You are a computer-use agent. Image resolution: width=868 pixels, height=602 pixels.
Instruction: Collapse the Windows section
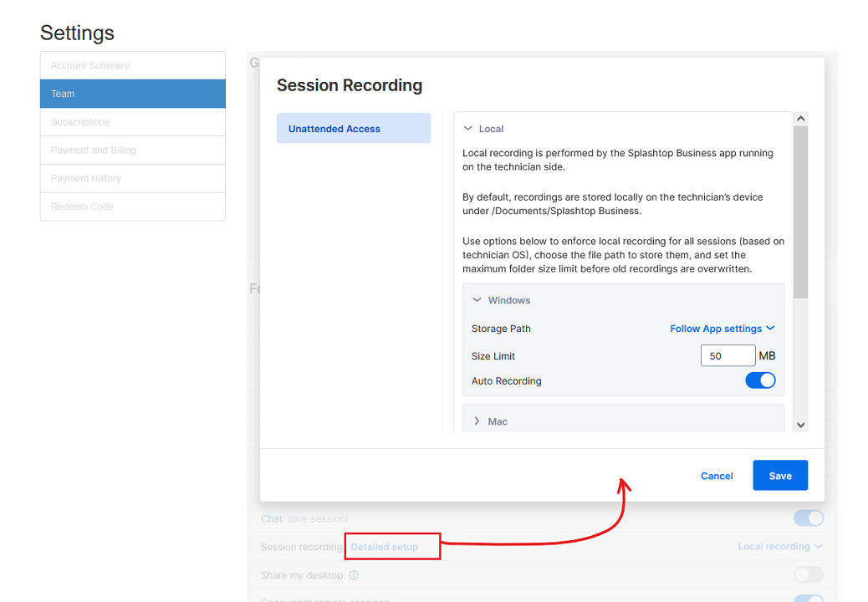point(477,300)
